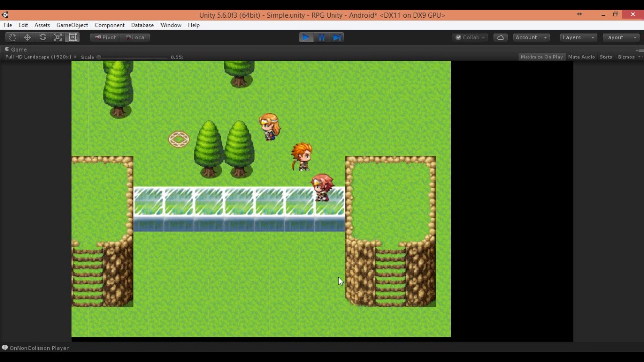Pause the running game

[321, 37]
